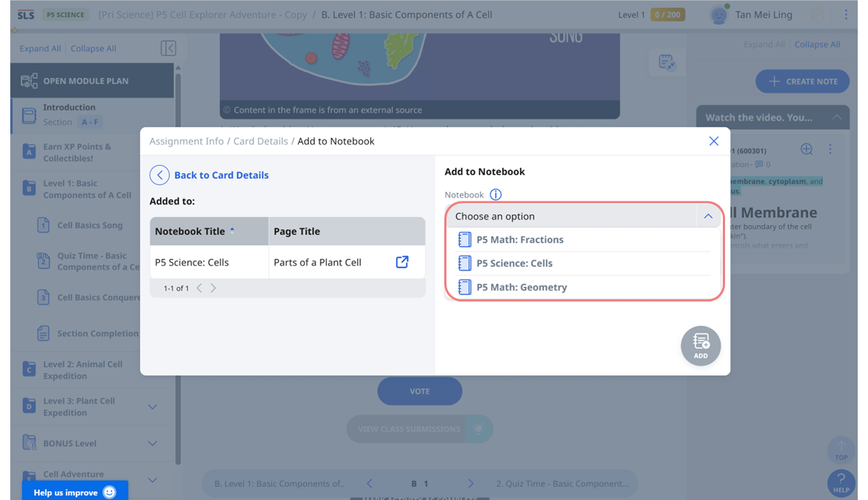Viewport: 868px width, 500px height.
Task: Click Back to Card Details arrow icon
Action: 159,175
